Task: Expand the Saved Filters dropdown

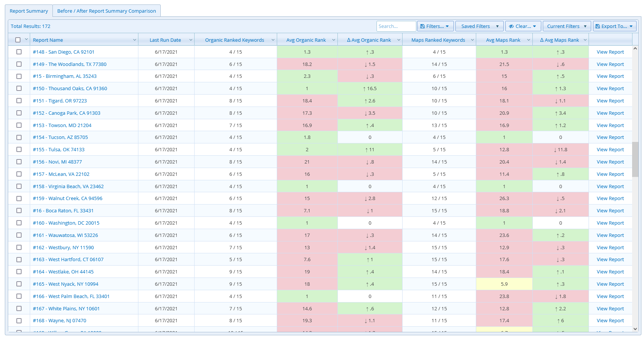Action: click(479, 26)
